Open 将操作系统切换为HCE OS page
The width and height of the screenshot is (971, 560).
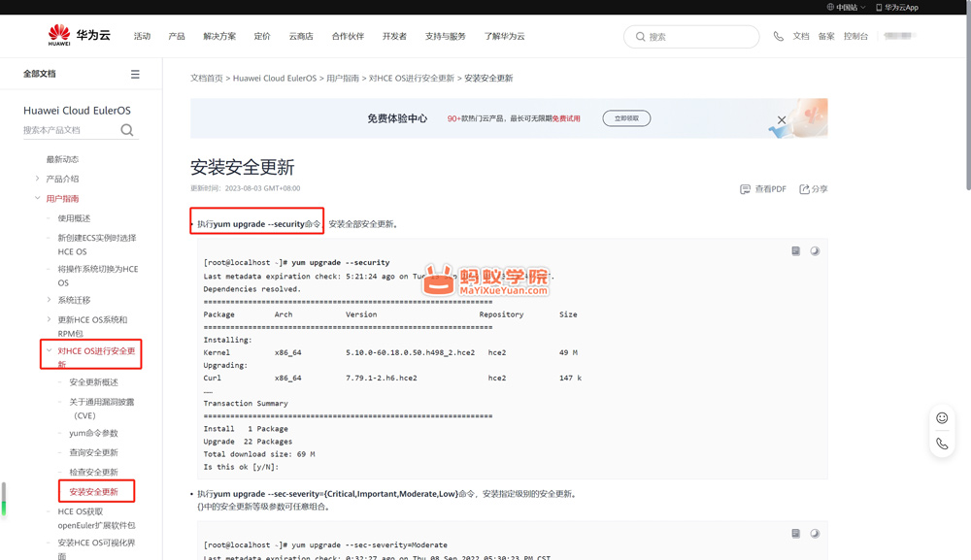98,276
